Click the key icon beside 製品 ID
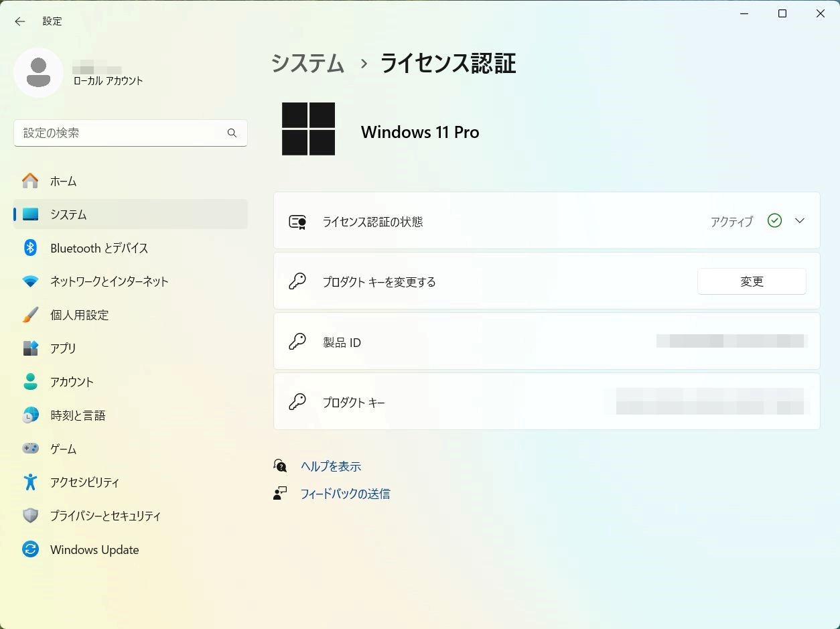This screenshot has height=629, width=840. click(x=297, y=342)
